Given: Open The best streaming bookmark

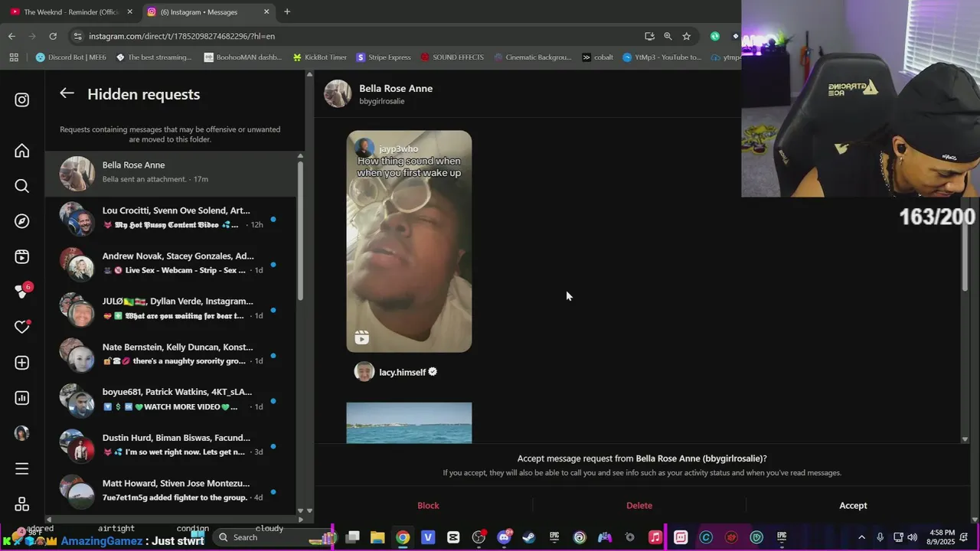Looking at the screenshot, I should click(x=153, y=57).
